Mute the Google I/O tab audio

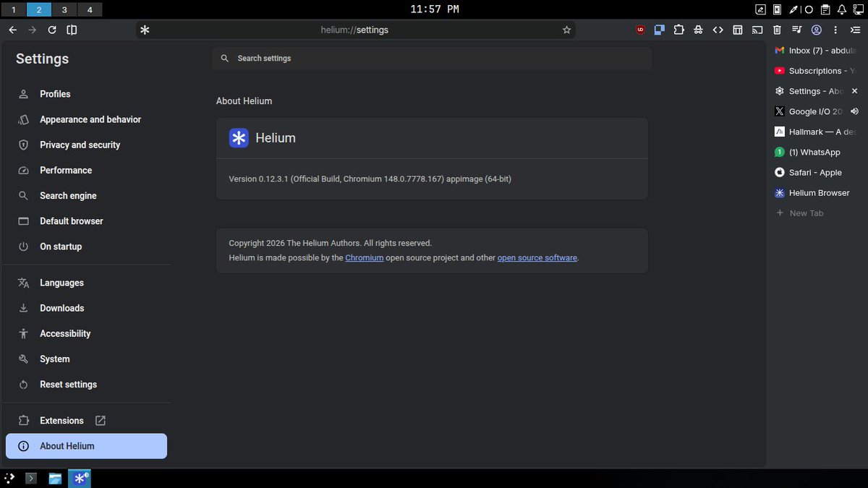click(x=854, y=111)
